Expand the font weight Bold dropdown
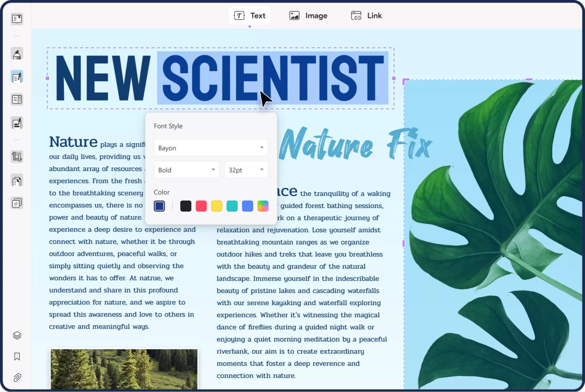The image size is (585, 392). (x=214, y=170)
